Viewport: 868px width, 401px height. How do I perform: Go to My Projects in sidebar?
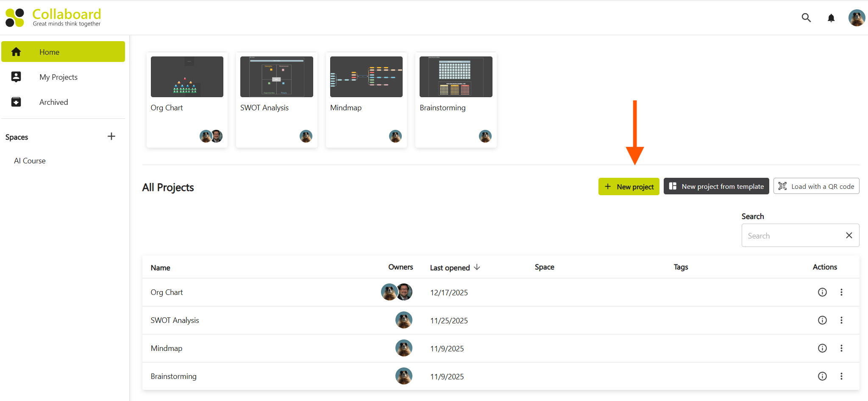(x=58, y=77)
